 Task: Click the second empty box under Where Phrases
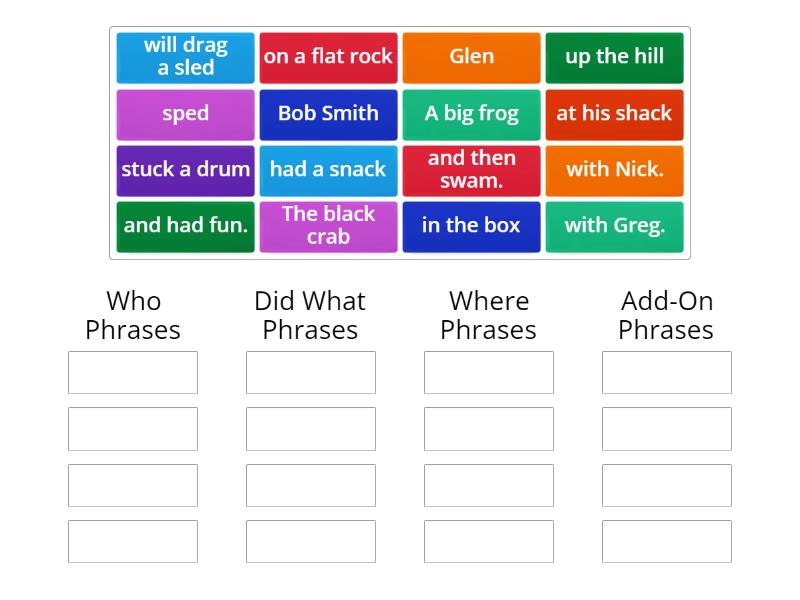[489, 428]
